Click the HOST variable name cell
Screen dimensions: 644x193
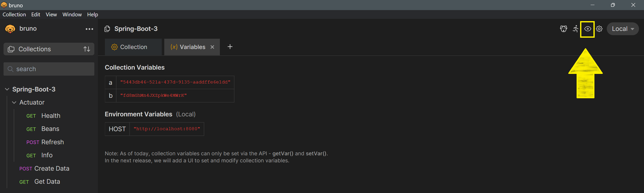[x=117, y=129]
